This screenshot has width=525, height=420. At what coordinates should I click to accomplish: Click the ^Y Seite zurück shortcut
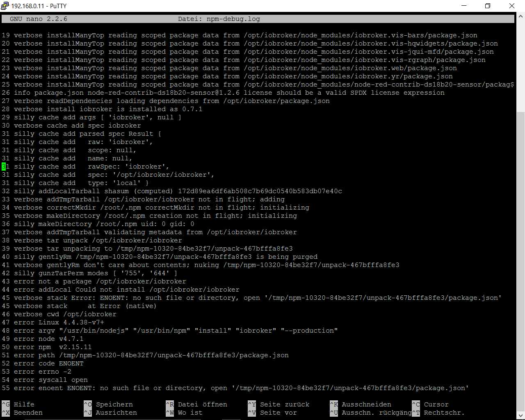coord(252,404)
